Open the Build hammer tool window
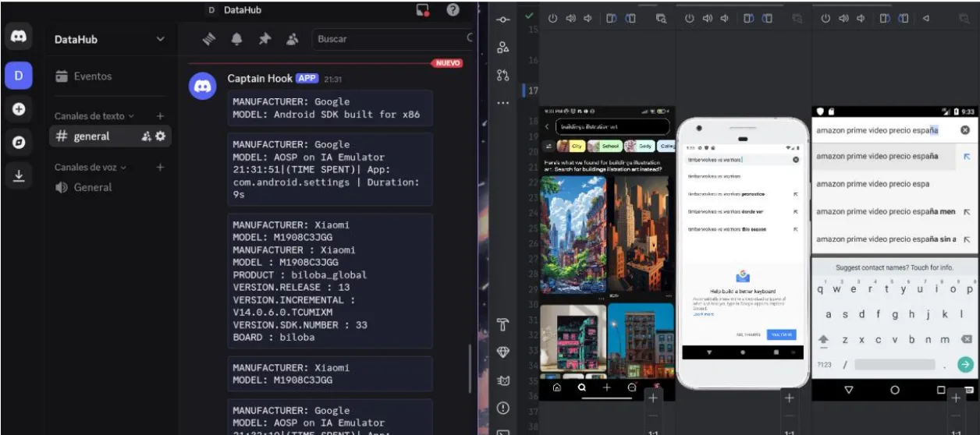The width and height of the screenshot is (980, 435). pyautogui.click(x=503, y=324)
